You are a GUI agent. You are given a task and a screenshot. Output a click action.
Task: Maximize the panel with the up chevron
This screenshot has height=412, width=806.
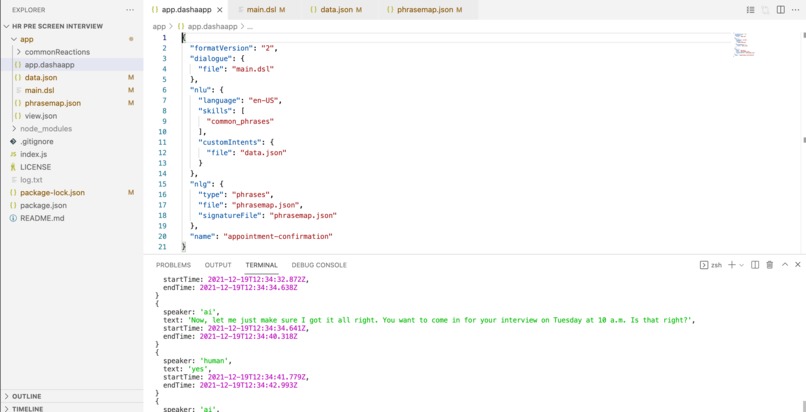[x=784, y=265]
